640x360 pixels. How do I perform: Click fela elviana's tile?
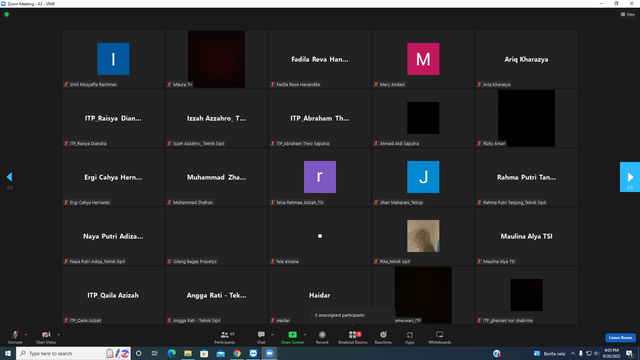320,236
